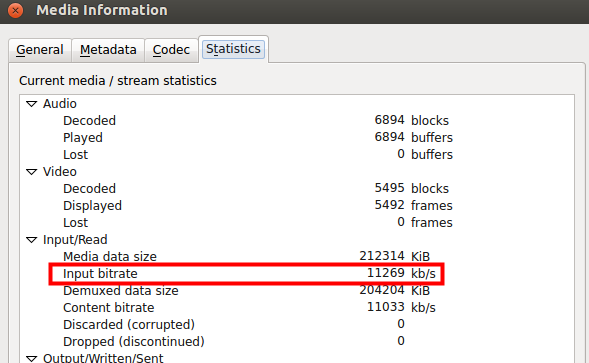Switch to the General tab
589x363 pixels.
pyautogui.click(x=40, y=50)
